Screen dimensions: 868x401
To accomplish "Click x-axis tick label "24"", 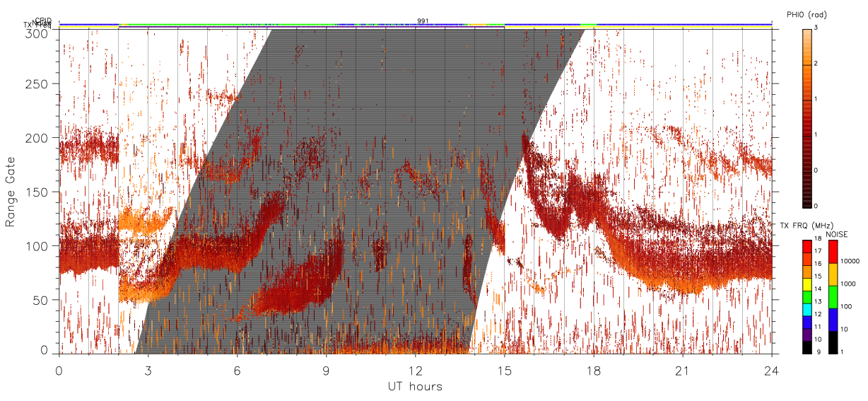I will coord(771,370).
